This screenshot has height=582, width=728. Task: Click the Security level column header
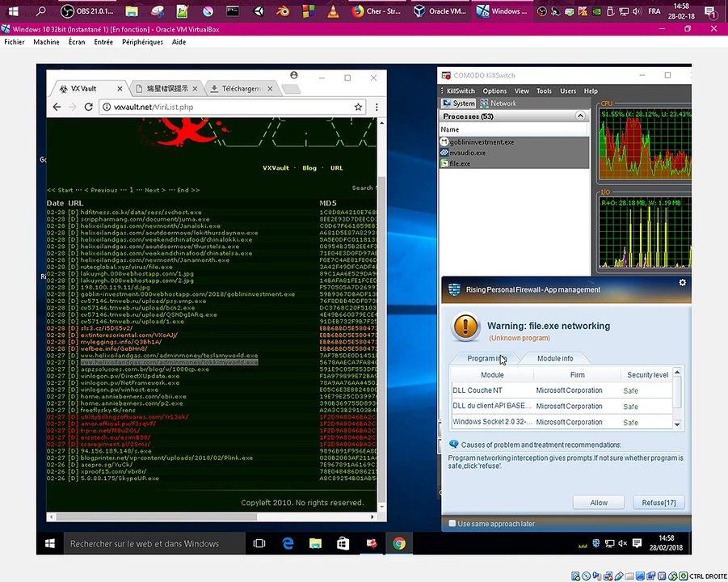[x=647, y=375]
